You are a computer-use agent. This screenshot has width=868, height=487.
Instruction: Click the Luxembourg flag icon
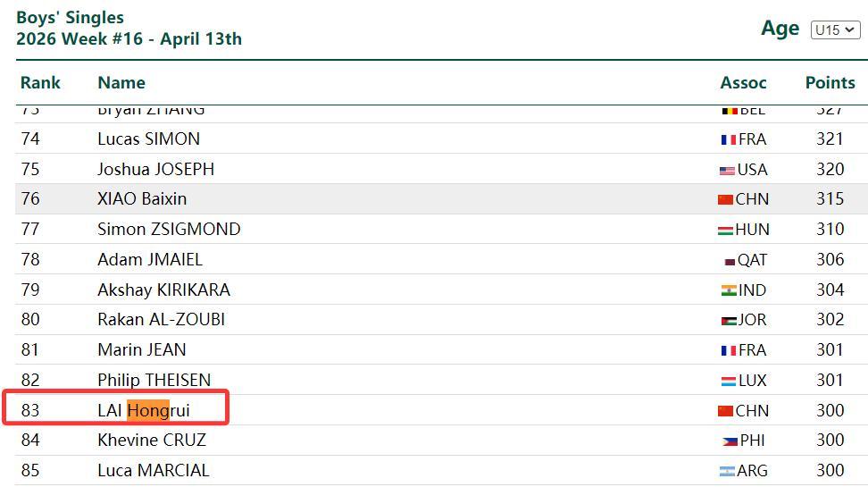(729, 381)
